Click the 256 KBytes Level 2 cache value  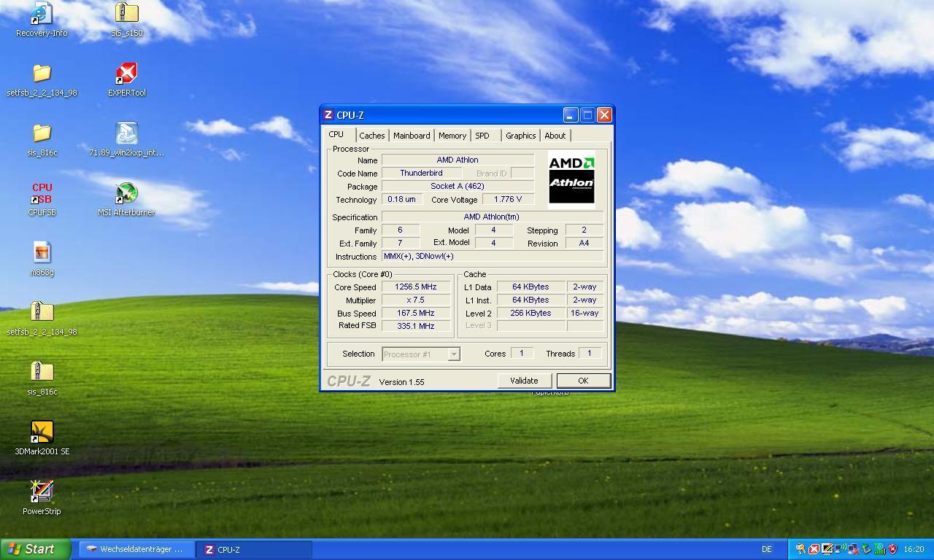tap(530, 313)
